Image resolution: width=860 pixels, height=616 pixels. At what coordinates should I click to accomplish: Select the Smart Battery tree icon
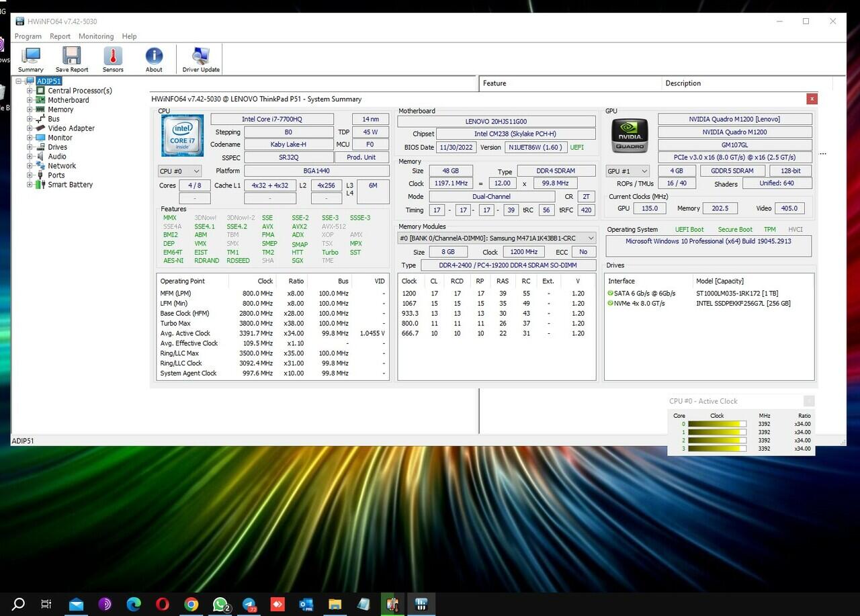tap(40, 185)
